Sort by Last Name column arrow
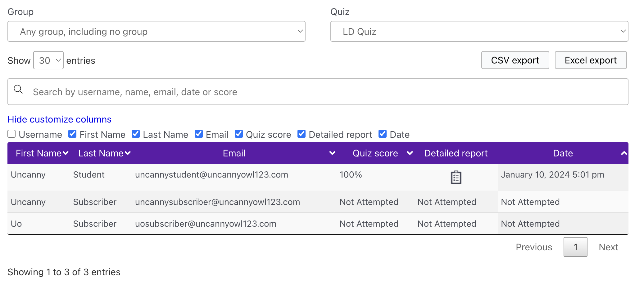Image resolution: width=644 pixels, height=283 pixels. point(128,153)
